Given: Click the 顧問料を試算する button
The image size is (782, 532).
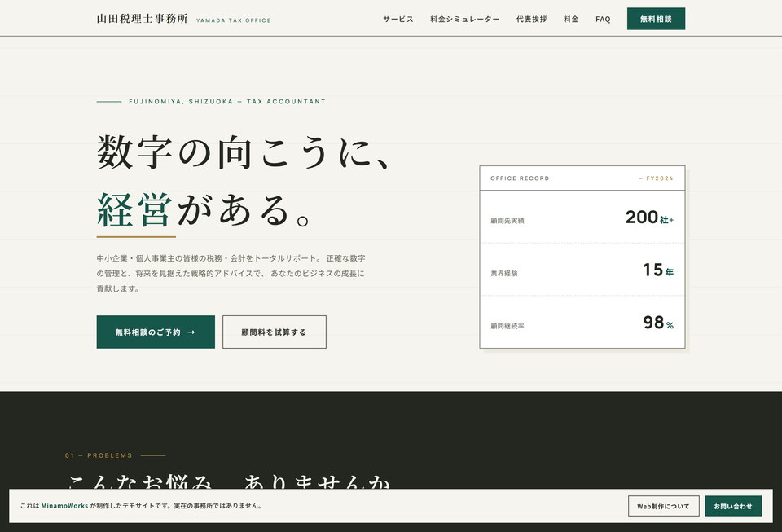Looking at the screenshot, I should click(x=275, y=332).
